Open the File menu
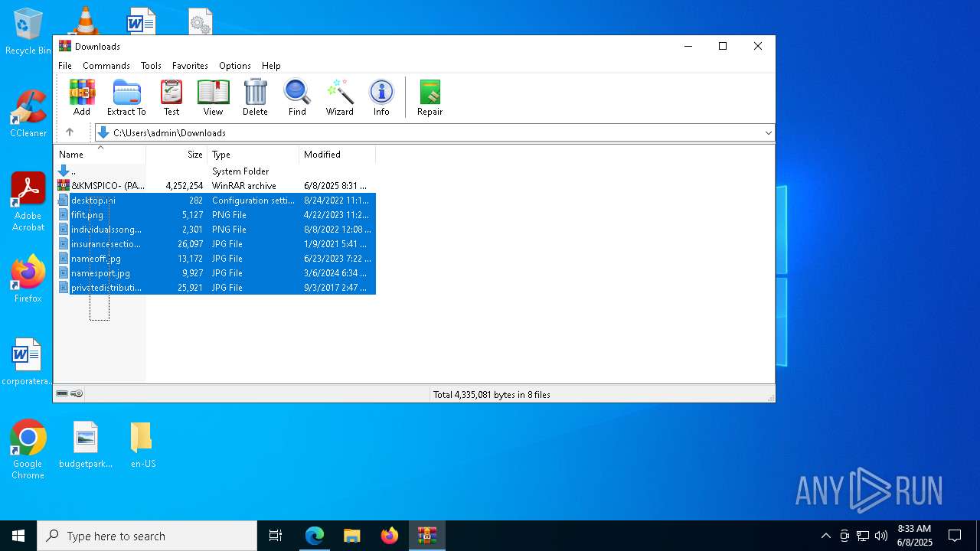This screenshot has width=980, height=551. (x=65, y=66)
